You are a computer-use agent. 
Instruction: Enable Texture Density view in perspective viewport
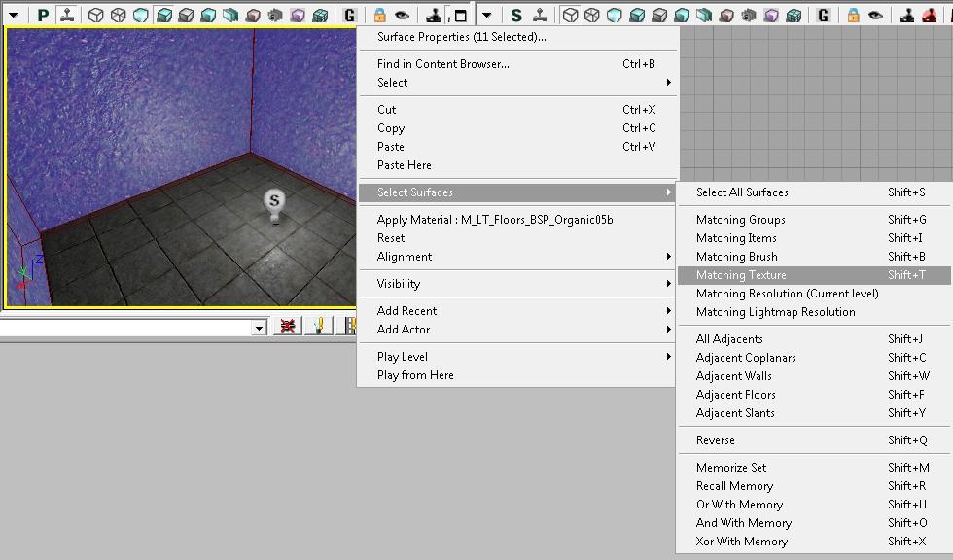point(253,16)
